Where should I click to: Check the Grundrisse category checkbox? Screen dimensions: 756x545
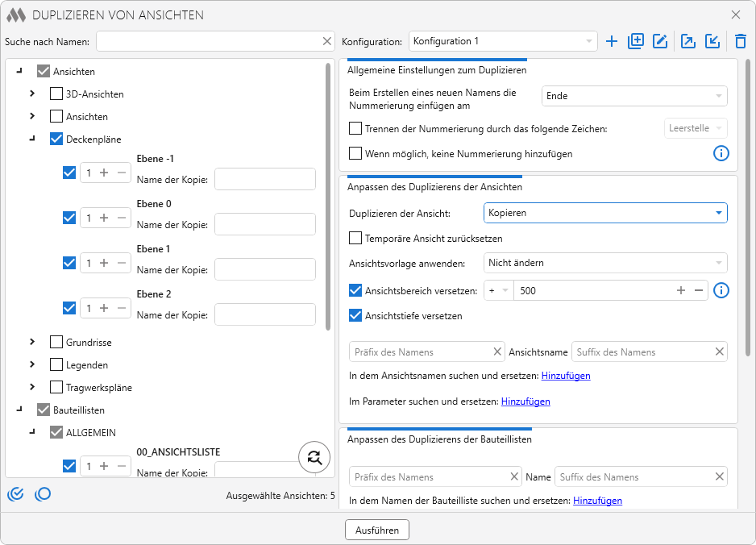pos(56,343)
